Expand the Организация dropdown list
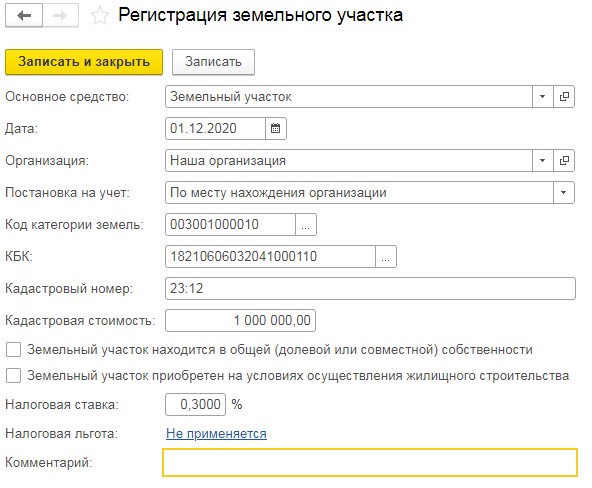The width and height of the screenshot is (592, 488). point(543,160)
